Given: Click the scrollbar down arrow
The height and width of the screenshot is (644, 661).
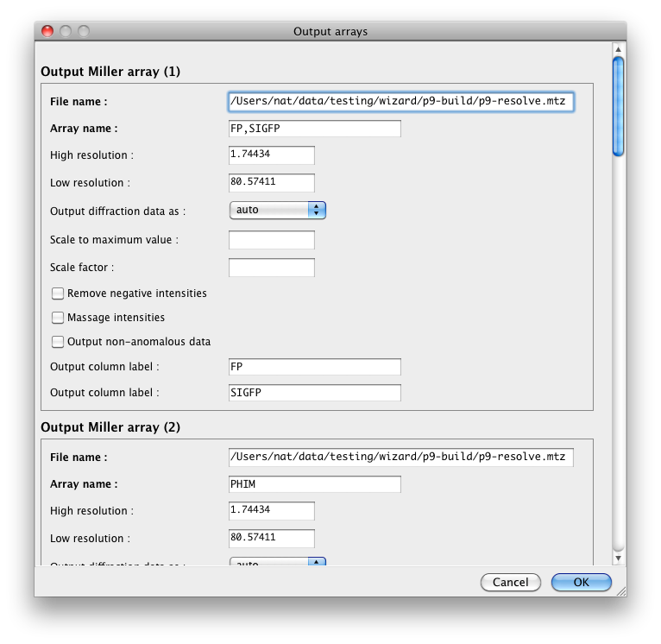Looking at the screenshot, I should coord(618,559).
